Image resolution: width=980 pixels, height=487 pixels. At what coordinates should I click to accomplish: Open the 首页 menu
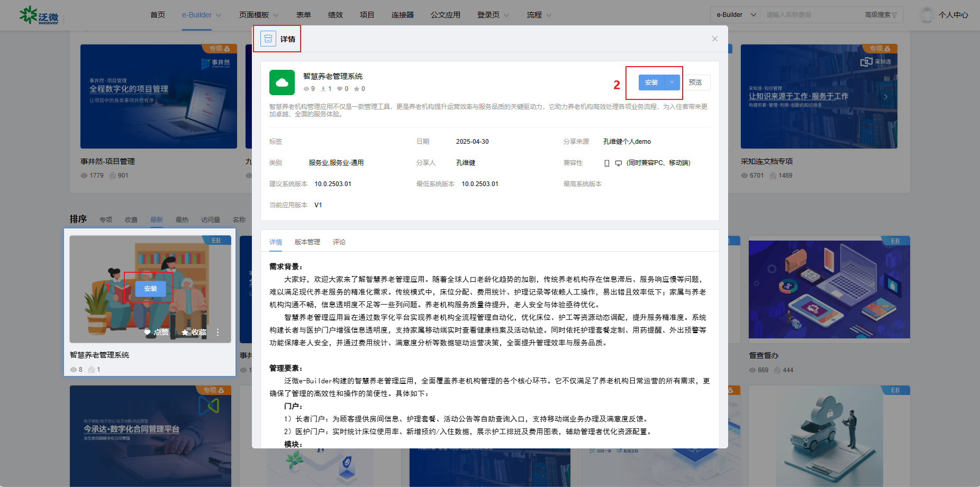pos(158,15)
